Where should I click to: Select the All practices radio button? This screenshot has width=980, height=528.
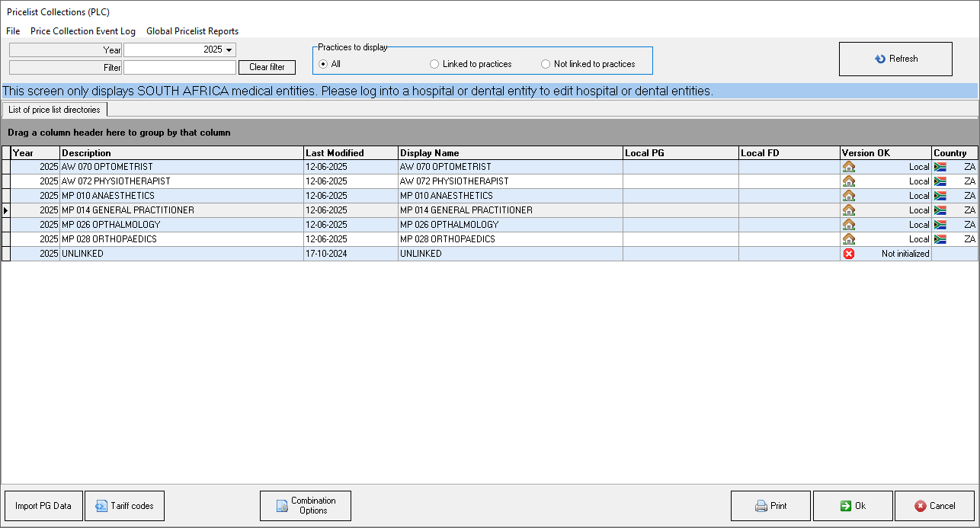pos(323,64)
